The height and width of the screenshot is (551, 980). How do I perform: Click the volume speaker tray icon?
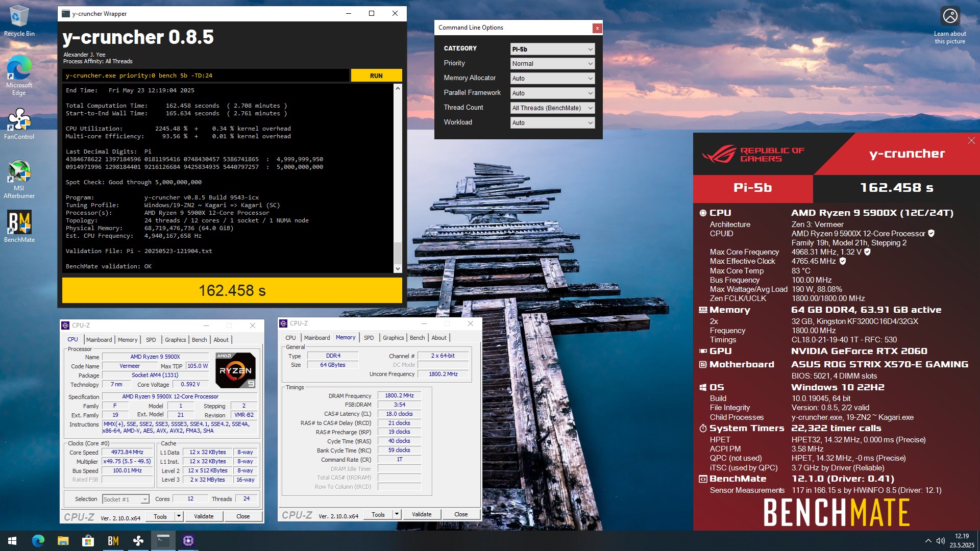940,541
